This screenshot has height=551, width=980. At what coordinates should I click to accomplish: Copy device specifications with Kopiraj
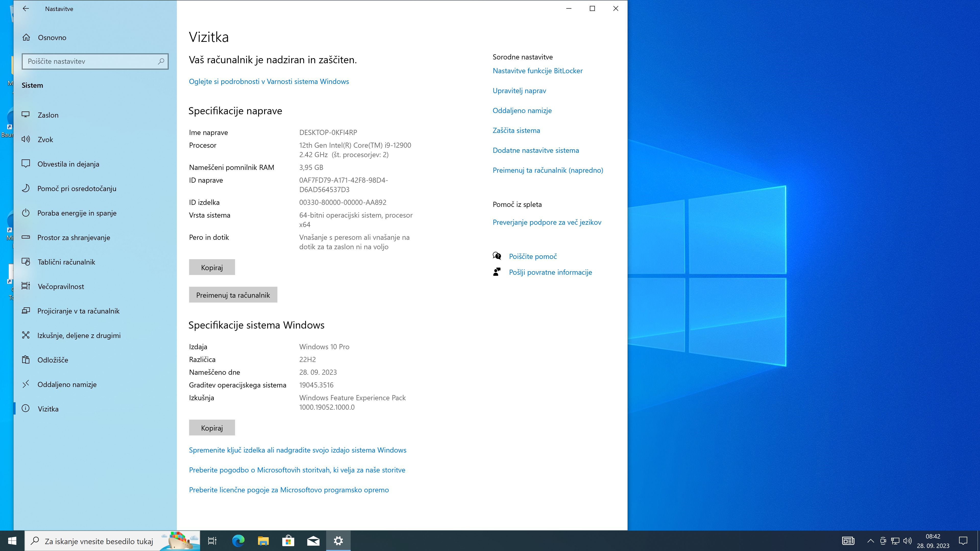click(x=212, y=267)
